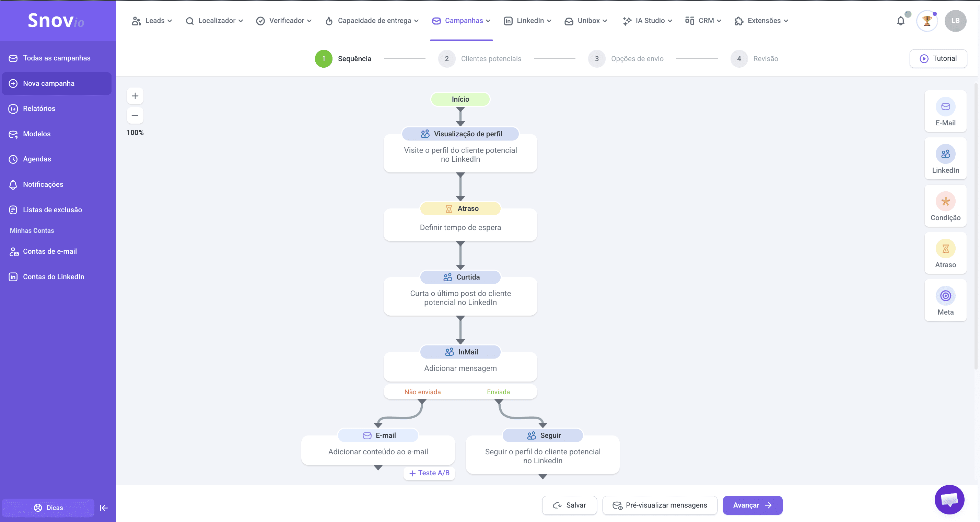Zoom in the canvas with the plus button
Viewport: 980px width, 522px height.
135,96
